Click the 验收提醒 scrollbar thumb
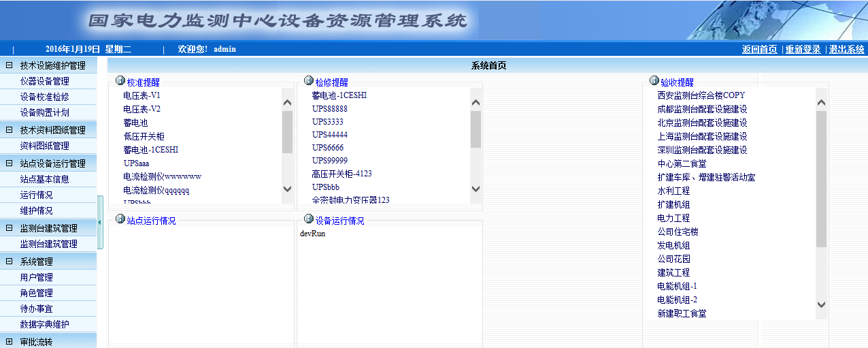868x348 pixels. tap(821, 178)
